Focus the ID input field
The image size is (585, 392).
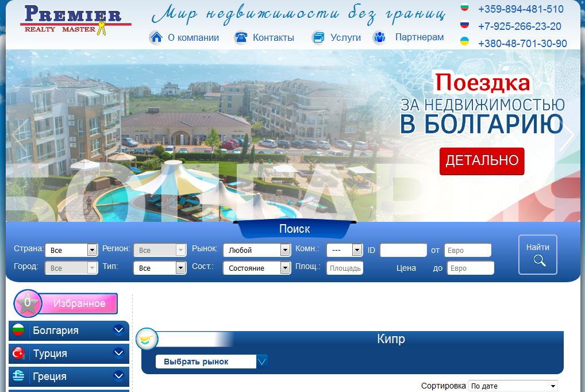point(403,250)
